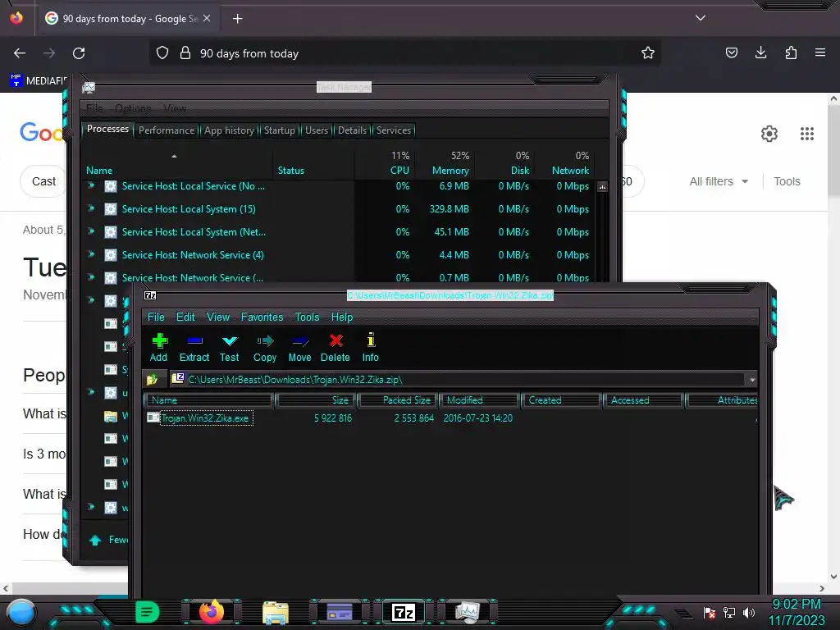The width and height of the screenshot is (840, 630).
Task: Open the All filters dropdown on Google
Action: (719, 181)
